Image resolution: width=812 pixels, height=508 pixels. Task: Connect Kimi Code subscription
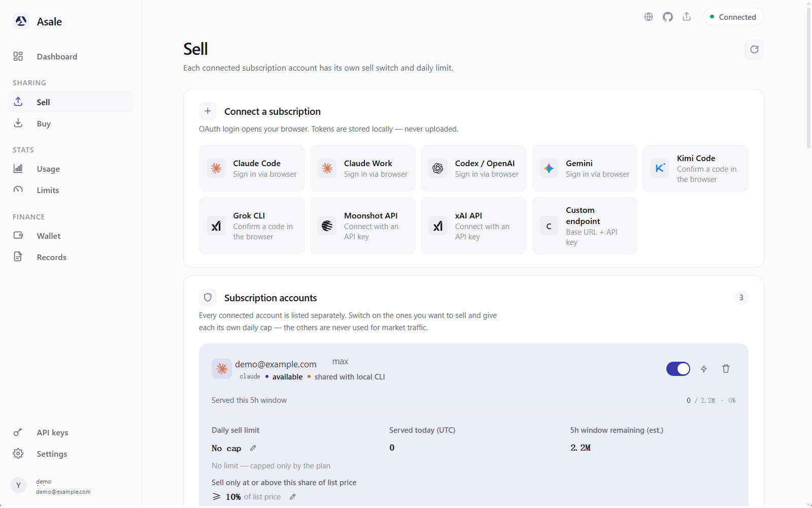point(695,168)
